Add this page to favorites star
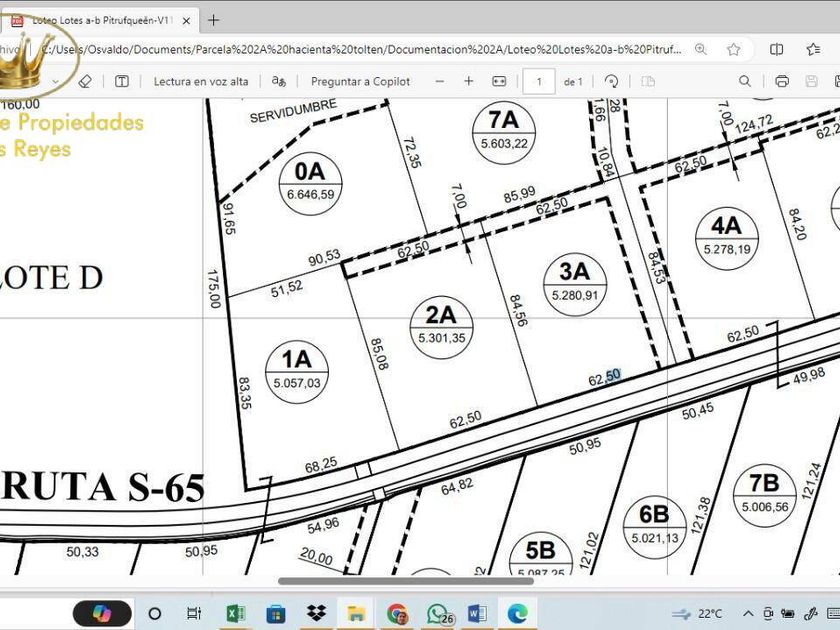Viewport: 840px width, 630px height. [734, 49]
